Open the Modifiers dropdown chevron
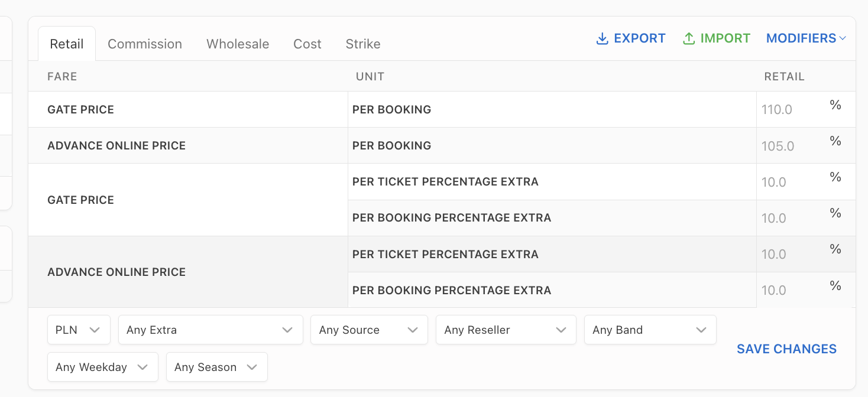 tap(843, 38)
